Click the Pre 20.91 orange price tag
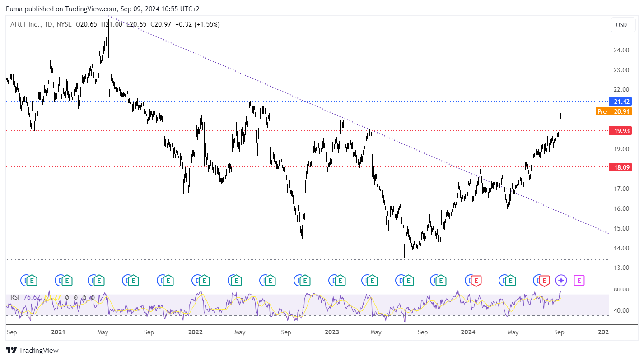644x360 pixels. (613, 111)
